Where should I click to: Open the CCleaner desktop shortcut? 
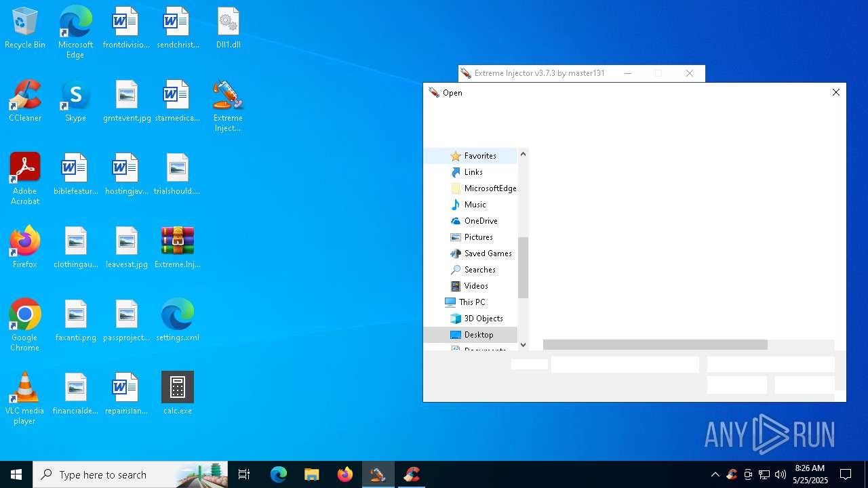pyautogui.click(x=25, y=102)
